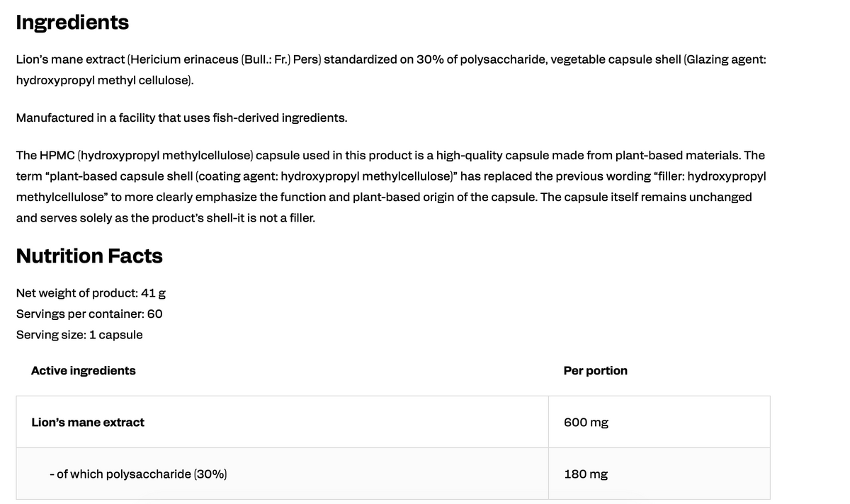
Task: Select the Lion's mane extract table row
Action: coord(393,422)
